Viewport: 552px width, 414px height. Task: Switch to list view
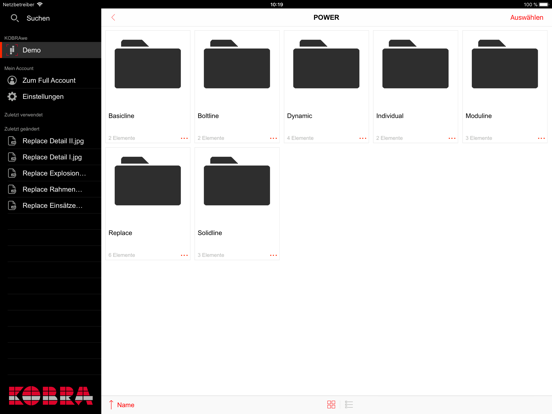tap(349, 404)
